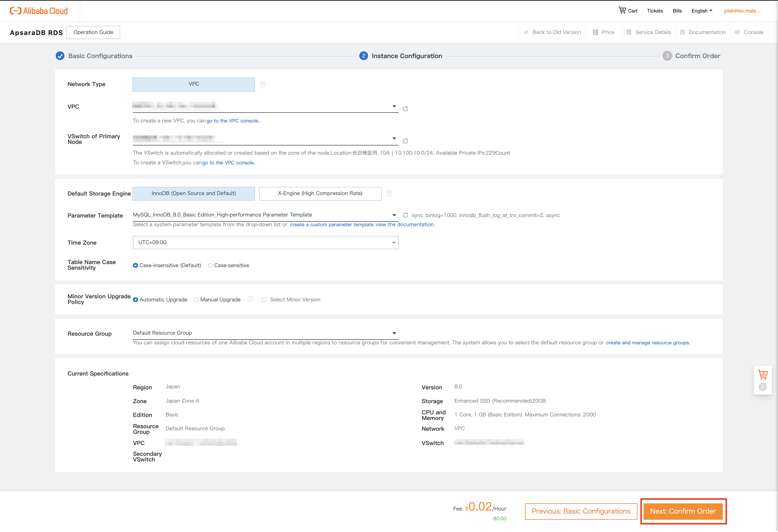This screenshot has height=532, width=778.
Task: Open the VPC dropdown
Action: pyautogui.click(x=266, y=106)
